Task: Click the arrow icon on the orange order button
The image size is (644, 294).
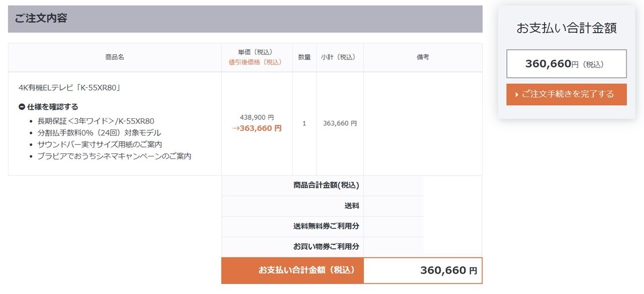Action: [517, 95]
